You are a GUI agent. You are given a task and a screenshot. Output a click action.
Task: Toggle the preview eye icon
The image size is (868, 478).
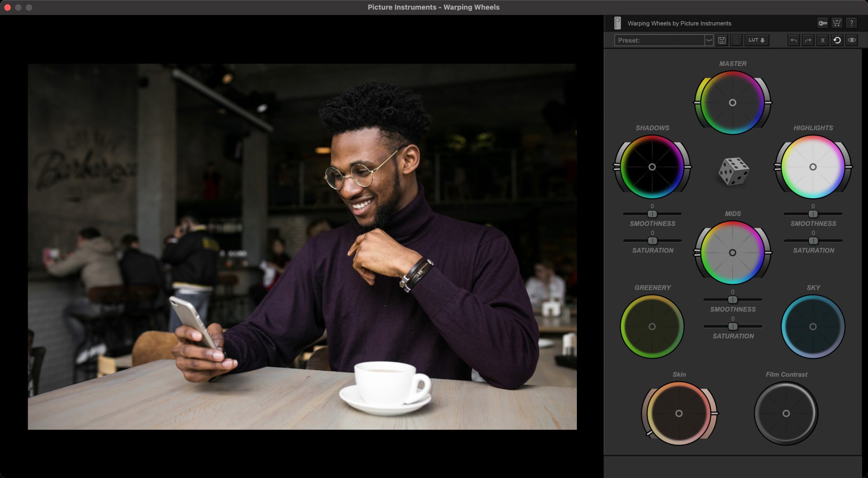852,40
